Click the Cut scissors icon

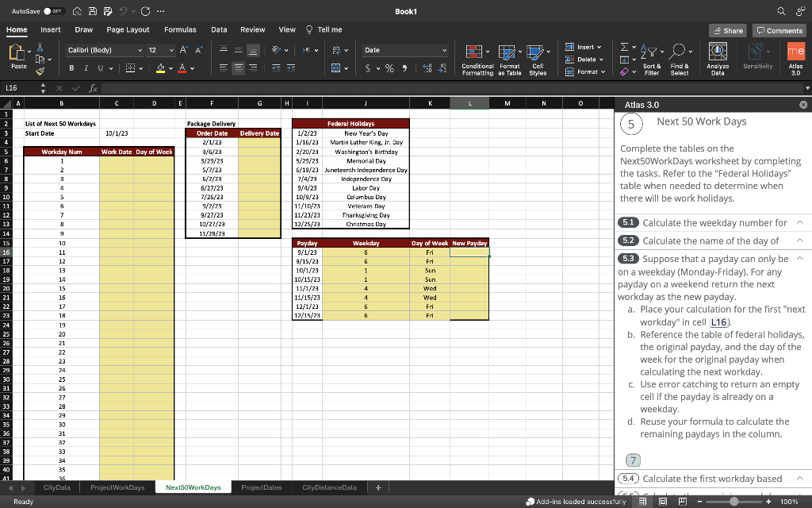click(x=41, y=48)
